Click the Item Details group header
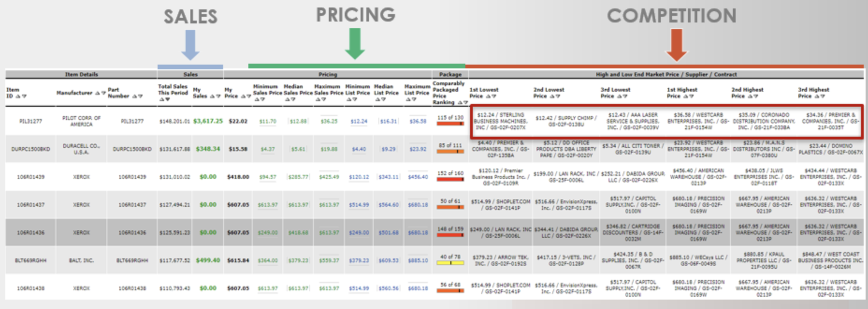 (81, 74)
